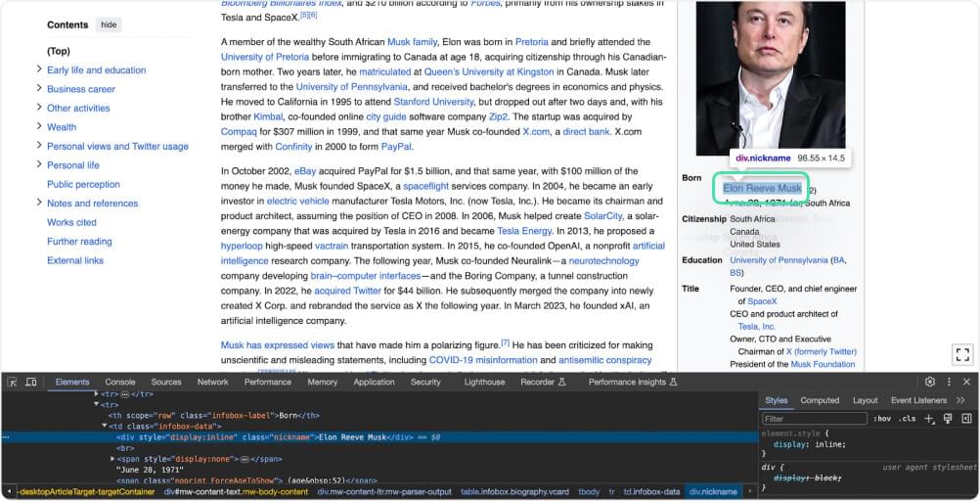
Task: Open Stanford University link
Action: pos(433,102)
